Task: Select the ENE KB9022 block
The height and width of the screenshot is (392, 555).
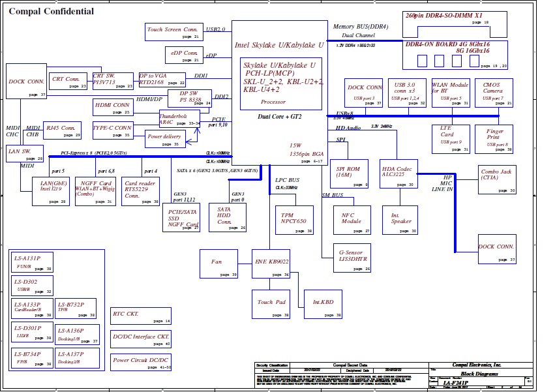Action: coord(271,264)
